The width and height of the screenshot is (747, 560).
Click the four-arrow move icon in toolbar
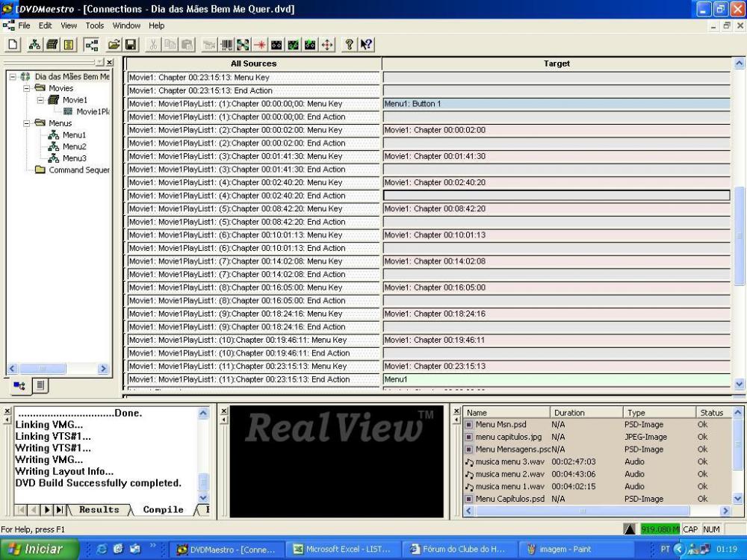327,45
